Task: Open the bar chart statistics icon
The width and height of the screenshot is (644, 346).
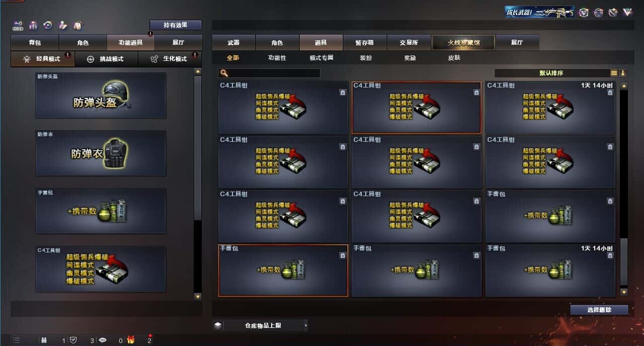Action: coord(33,25)
